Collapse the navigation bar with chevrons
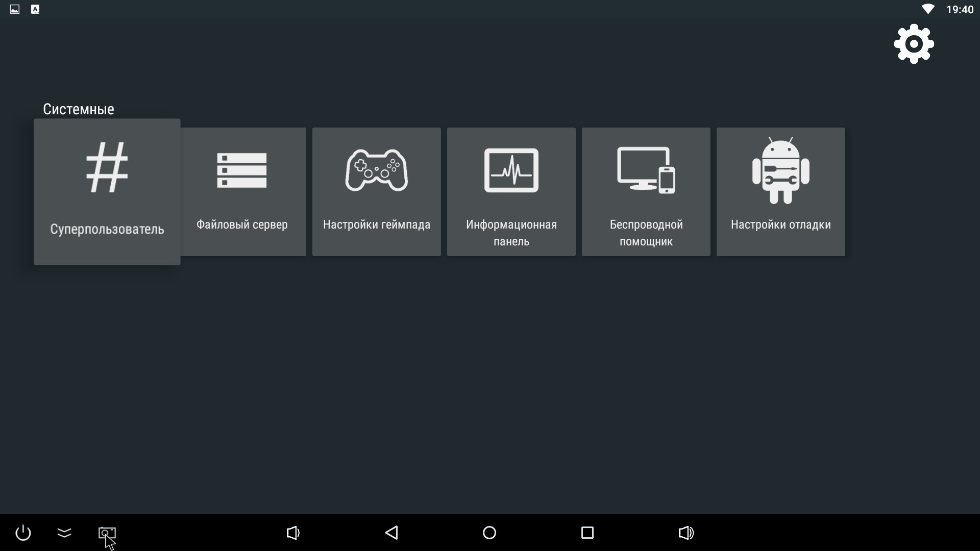 pyautogui.click(x=64, y=533)
